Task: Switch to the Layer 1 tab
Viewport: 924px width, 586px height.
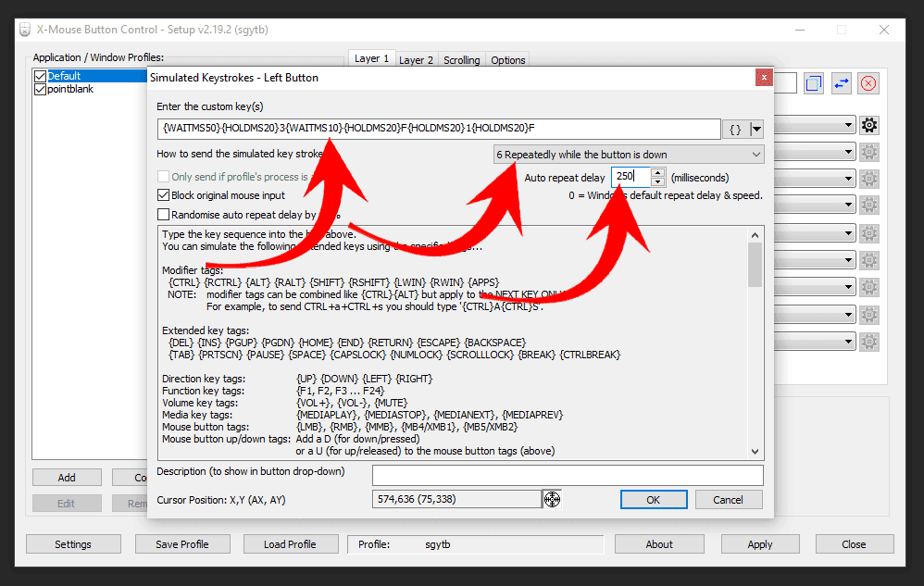Action: click(x=371, y=58)
